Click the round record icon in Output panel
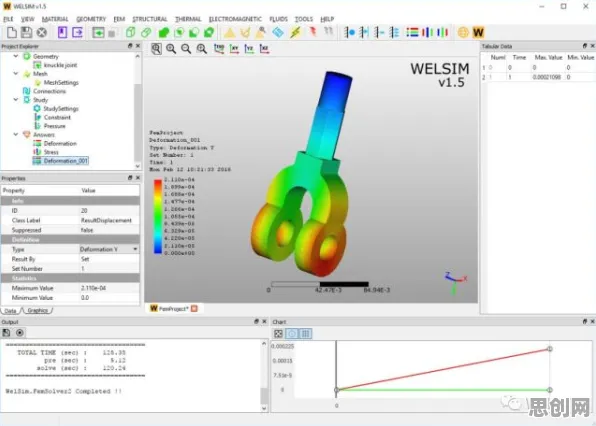This screenshot has height=426, width=596. 20,333
